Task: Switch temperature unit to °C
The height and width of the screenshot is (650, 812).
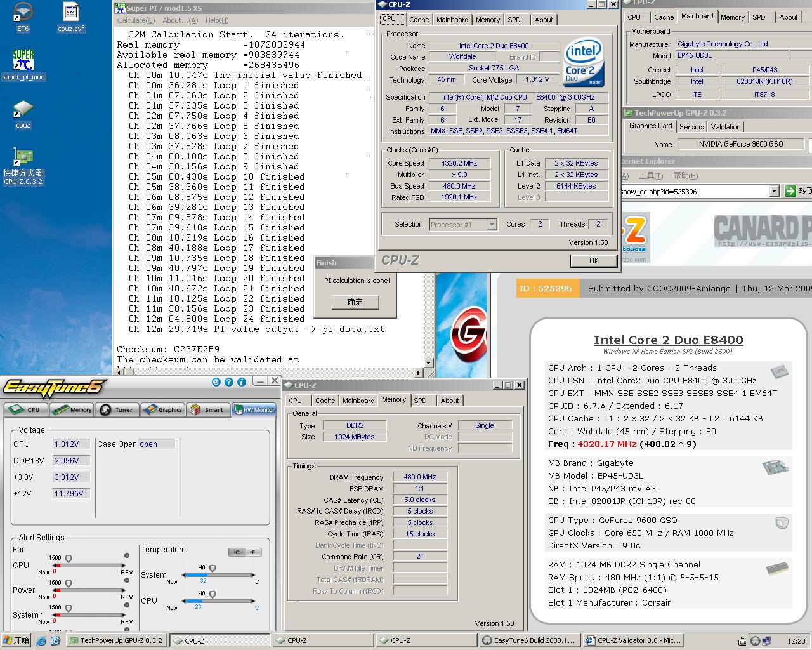Action: (x=237, y=552)
